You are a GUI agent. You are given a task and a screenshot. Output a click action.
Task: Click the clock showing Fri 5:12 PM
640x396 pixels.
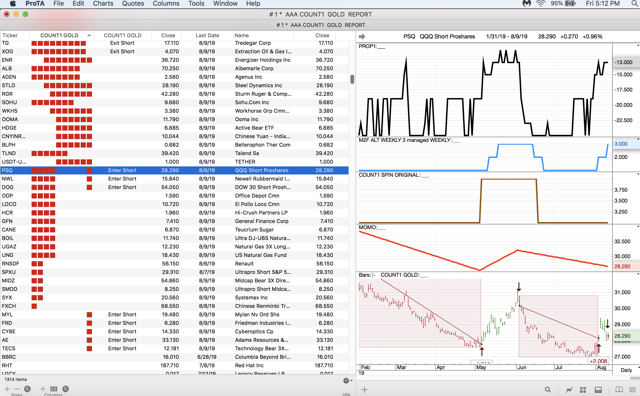tap(602, 3)
